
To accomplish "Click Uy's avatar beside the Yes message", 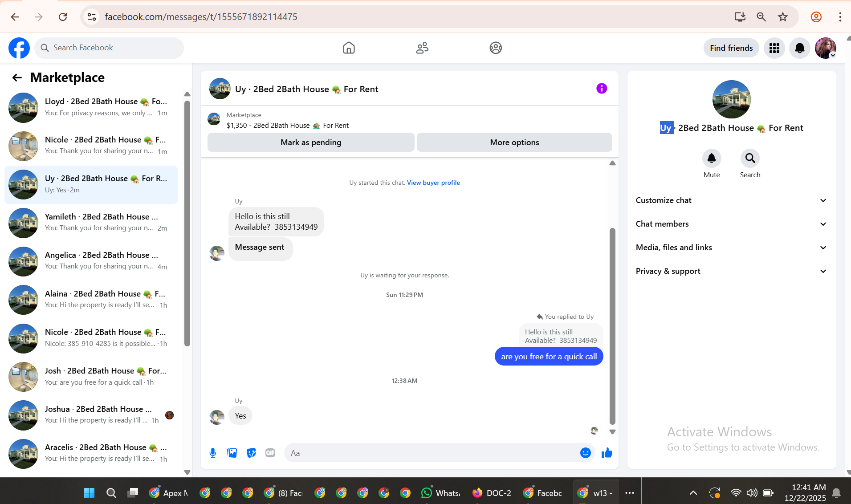I will coord(217,417).
